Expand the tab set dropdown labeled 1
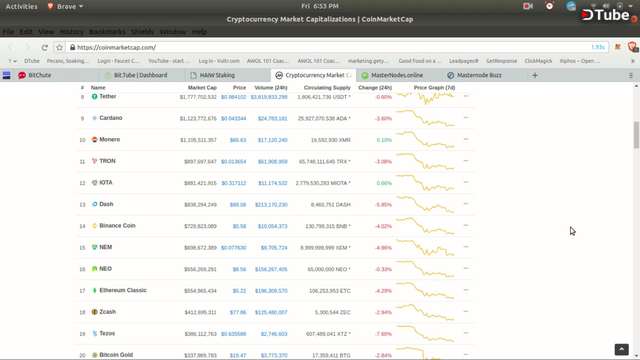 tap(12, 61)
